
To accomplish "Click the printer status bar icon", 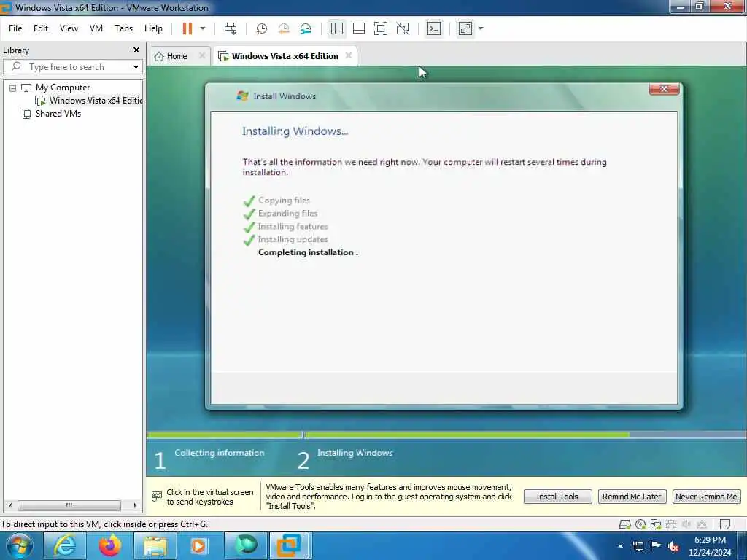I will pos(671,524).
